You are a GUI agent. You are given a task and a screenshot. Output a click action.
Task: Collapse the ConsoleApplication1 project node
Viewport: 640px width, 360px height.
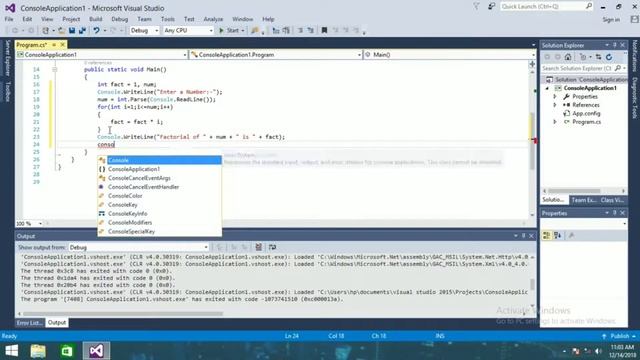point(547,88)
